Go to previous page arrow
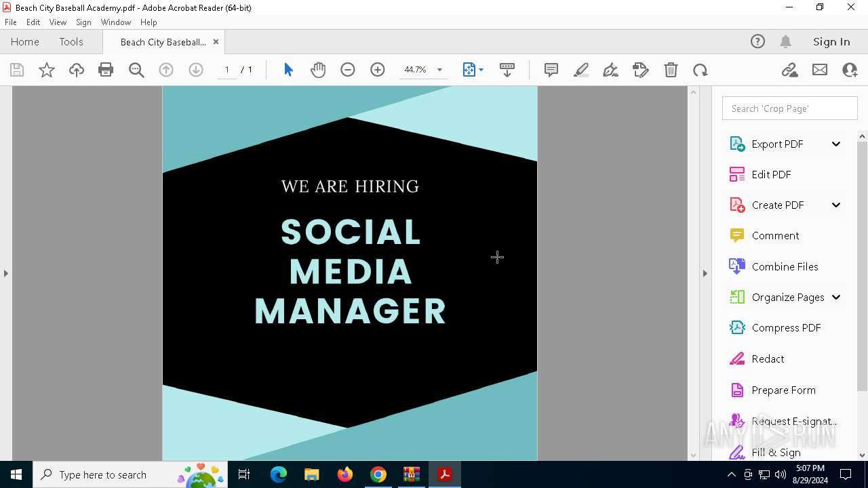 [x=166, y=70]
